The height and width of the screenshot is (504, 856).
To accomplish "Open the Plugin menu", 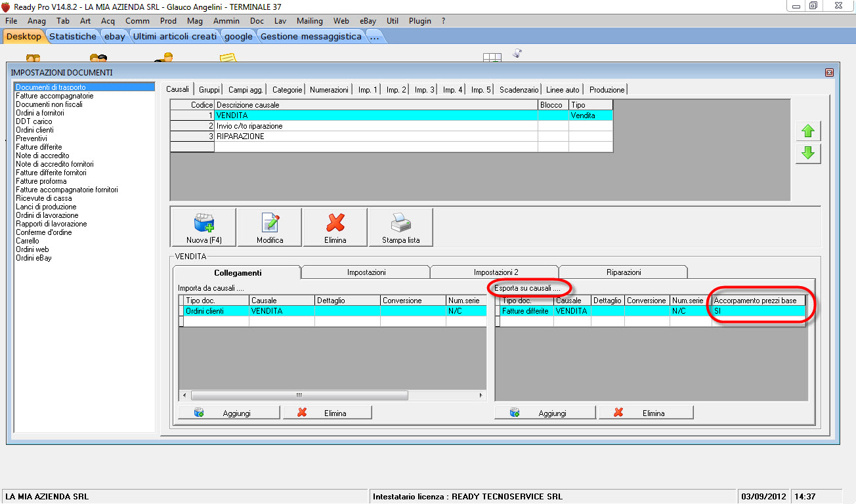I will coord(420,21).
